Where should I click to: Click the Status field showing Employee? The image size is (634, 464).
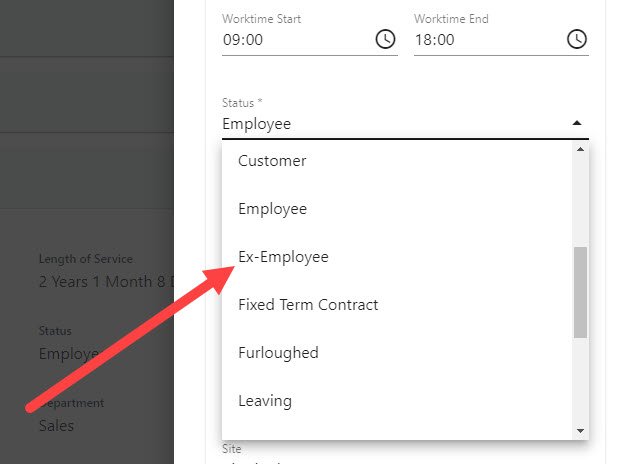coord(390,124)
